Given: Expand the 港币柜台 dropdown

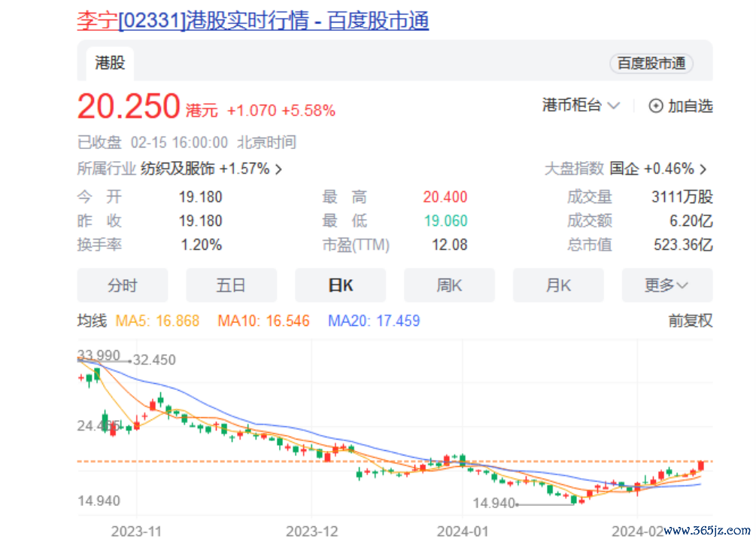Looking at the screenshot, I should (x=581, y=105).
